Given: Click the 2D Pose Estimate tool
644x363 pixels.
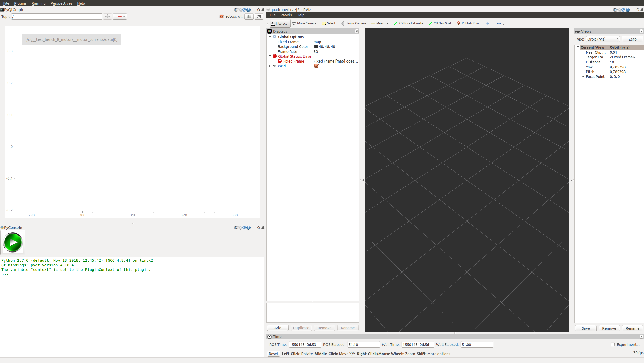Looking at the screenshot, I should (407, 23).
